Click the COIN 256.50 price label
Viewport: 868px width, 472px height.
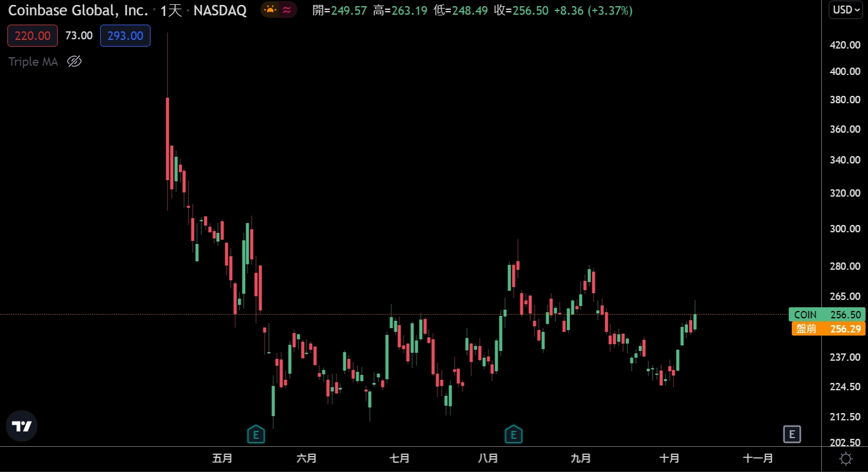coord(827,315)
